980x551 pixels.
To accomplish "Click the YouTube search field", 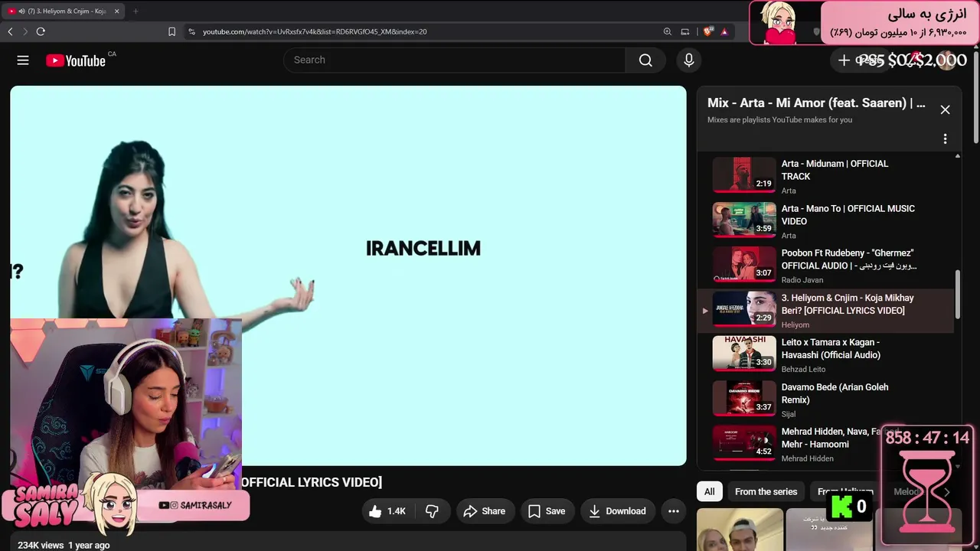I will point(455,60).
